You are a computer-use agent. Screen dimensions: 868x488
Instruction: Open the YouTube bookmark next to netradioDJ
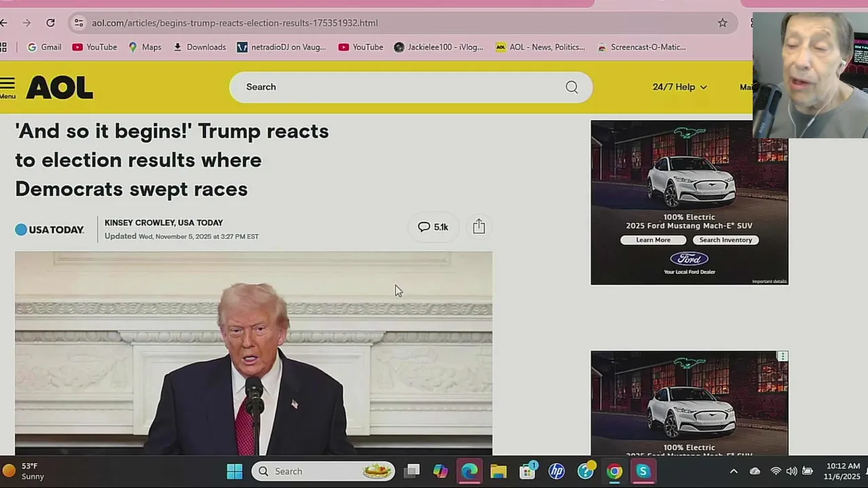tap(361, 47)
